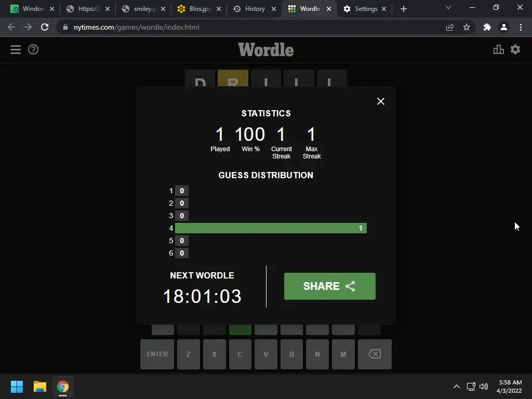Share this page from address bar

450,27
